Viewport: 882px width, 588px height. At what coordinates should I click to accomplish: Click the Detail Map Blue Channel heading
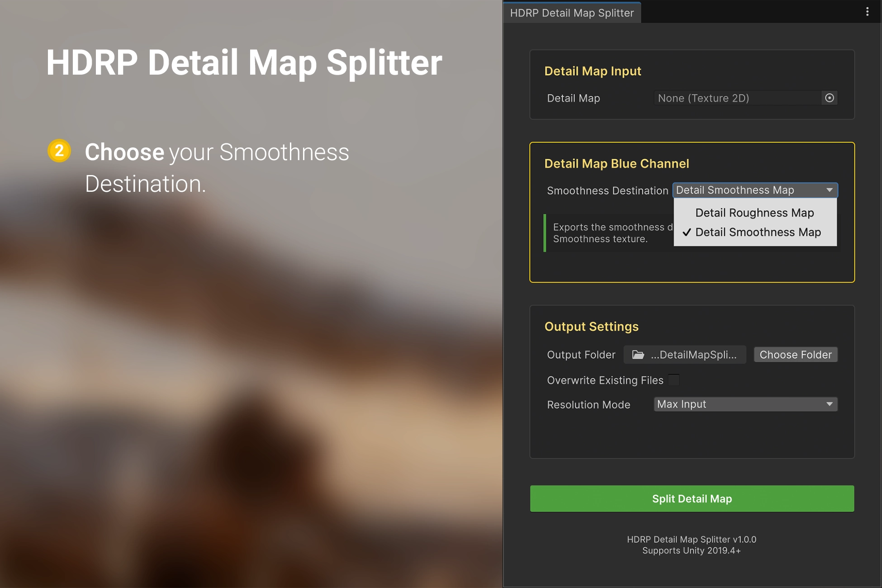click(x=616, y=164)
